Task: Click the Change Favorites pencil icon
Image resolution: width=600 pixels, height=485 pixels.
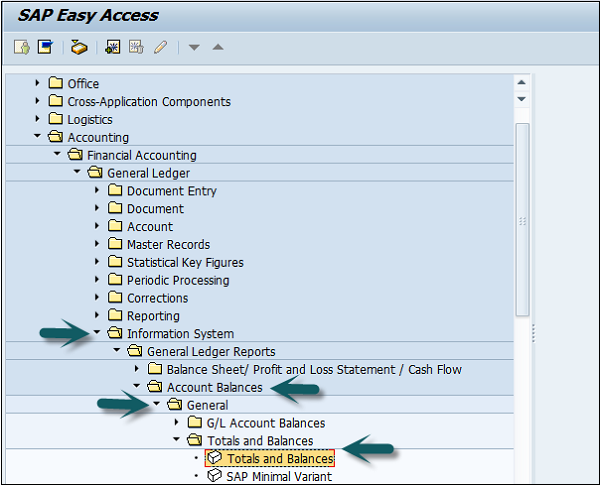Action: (x=159, y=47)
